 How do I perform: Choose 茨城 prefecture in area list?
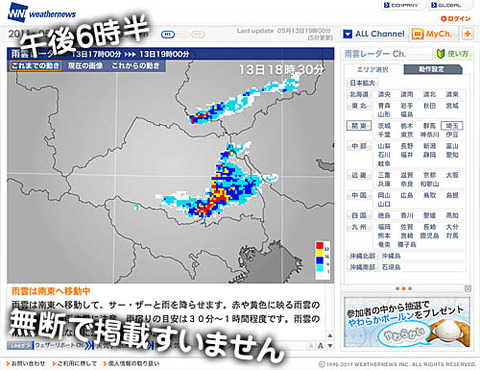point(384,126)
